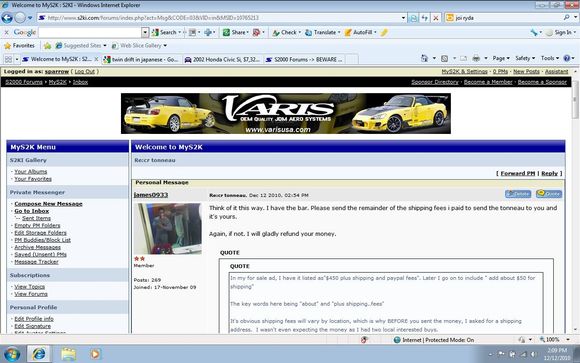Screen dimensions: 580x363
Task: Click the sparrow username link
Action: [57, 72]
